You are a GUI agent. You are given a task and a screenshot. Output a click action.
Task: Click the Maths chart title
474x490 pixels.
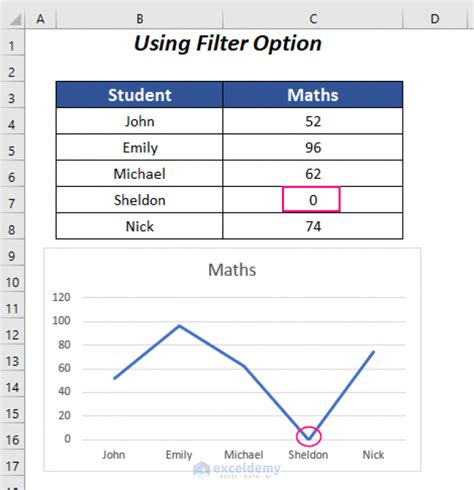(232, 270)
